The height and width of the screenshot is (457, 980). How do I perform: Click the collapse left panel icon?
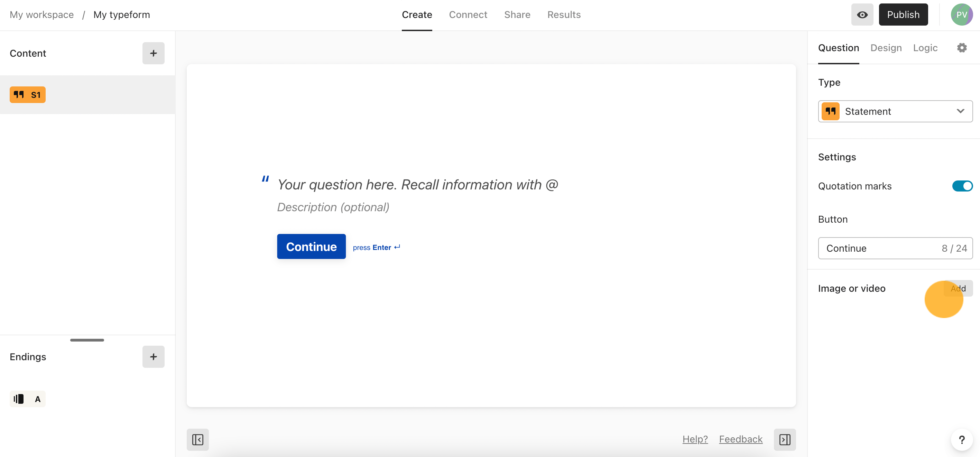197,439
